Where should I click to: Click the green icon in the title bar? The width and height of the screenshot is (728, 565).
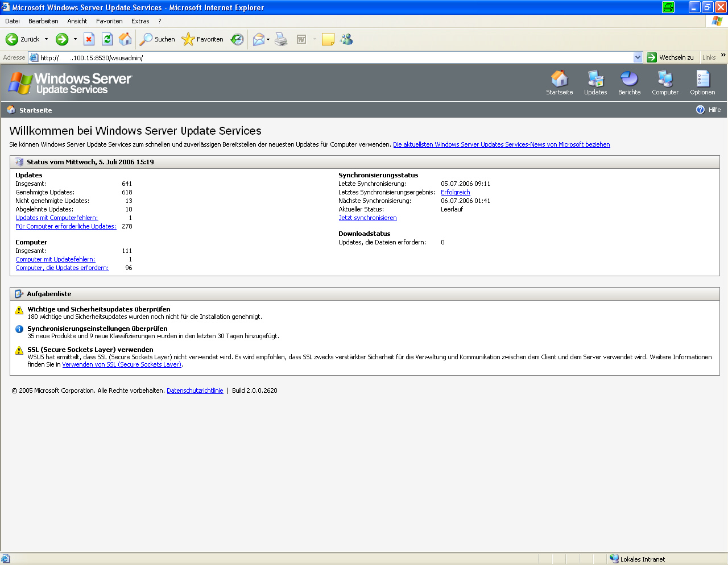click(x=668, y=7)
